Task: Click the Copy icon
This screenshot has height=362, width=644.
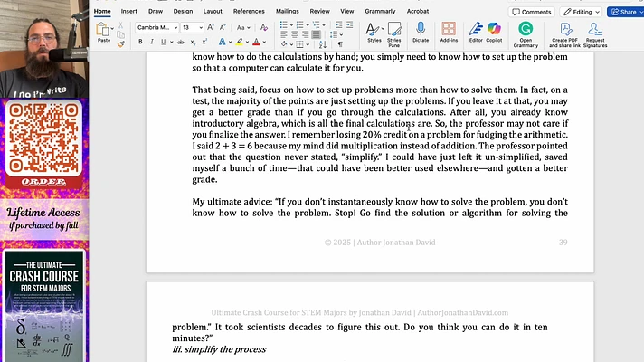Action: tap(121, 35)
